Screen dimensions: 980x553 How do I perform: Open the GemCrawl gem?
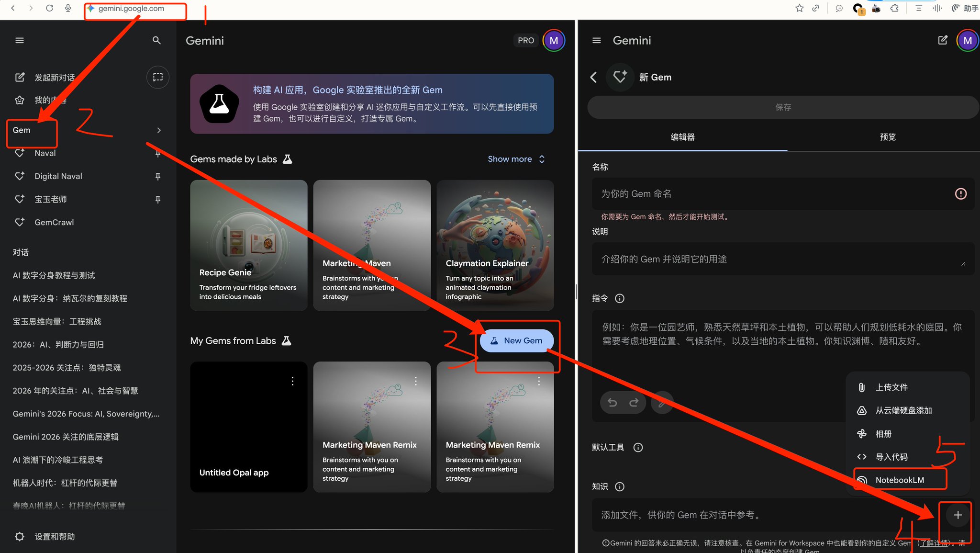pyautogui.click(x=54, y=222)
